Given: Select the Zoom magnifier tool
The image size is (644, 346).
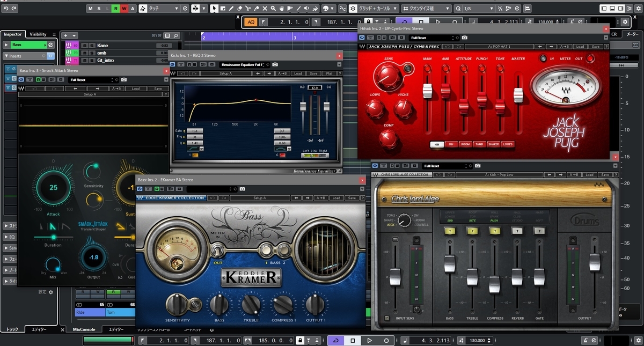Looking at the screenshot, I should tap(273, 9).
